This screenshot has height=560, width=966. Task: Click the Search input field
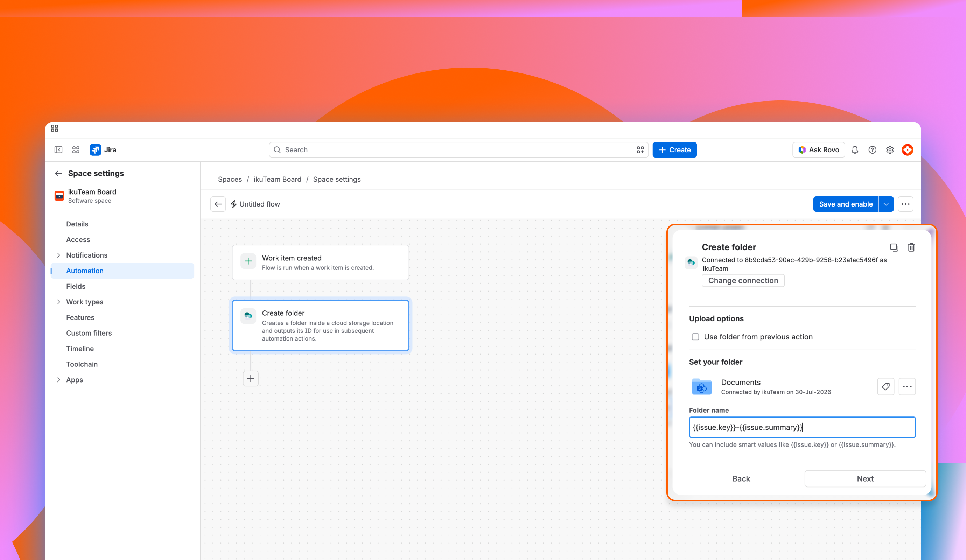click(x=458, y=150)
